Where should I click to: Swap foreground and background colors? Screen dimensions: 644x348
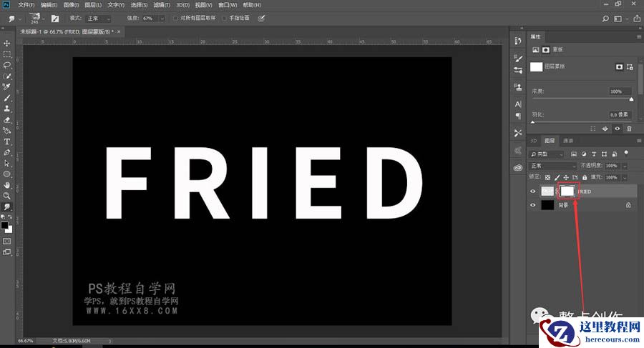click(10, 217)
